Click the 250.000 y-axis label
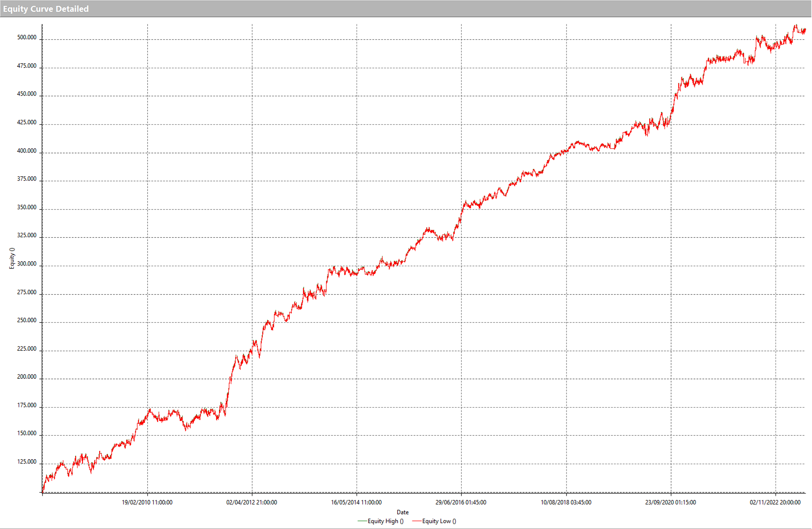This screenshot has width=812, height=529. click(27, 320)
